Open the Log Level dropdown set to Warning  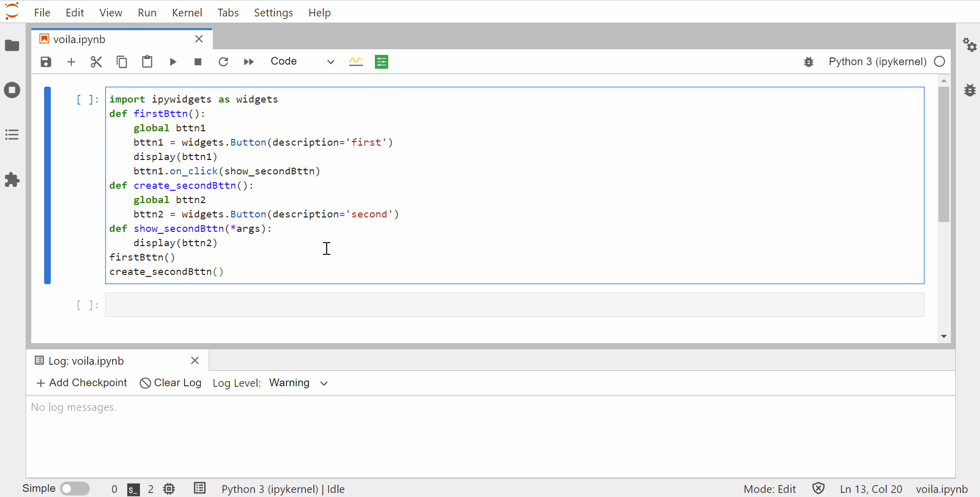(x=299, y=383)
